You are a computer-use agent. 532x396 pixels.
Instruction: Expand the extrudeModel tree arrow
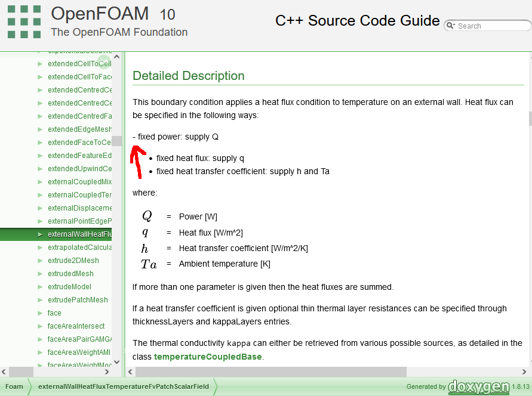click(40, 287)
